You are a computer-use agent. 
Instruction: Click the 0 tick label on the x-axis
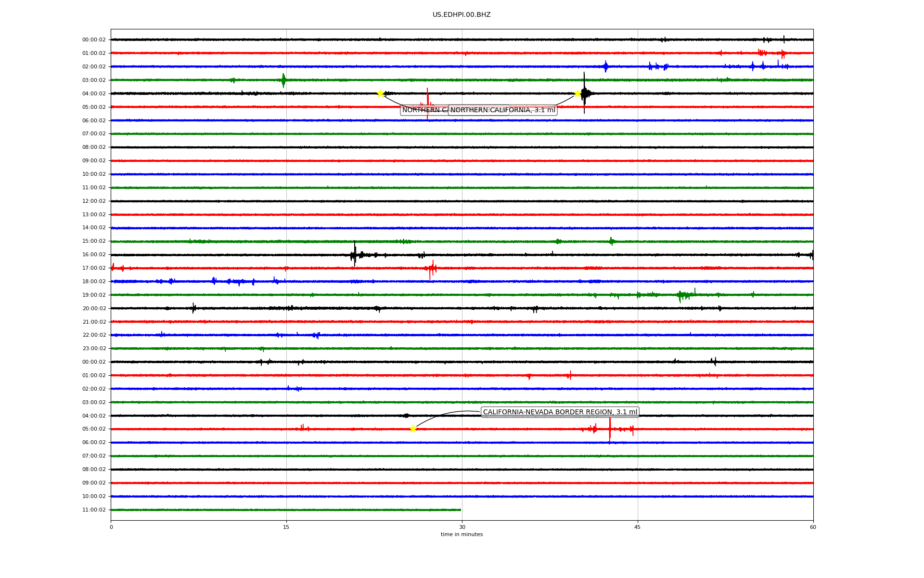(x=111, y=527)
